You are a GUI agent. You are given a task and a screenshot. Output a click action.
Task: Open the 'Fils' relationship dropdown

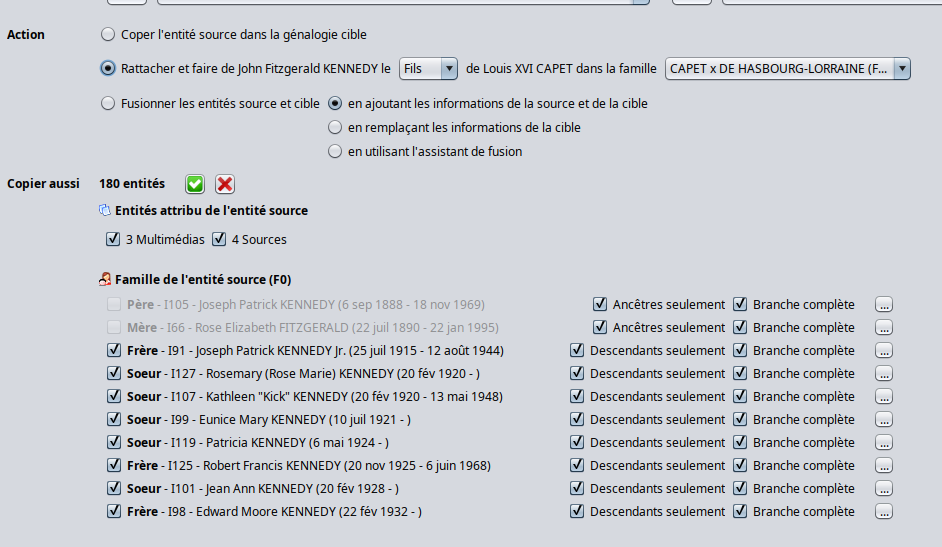point(428,69)
